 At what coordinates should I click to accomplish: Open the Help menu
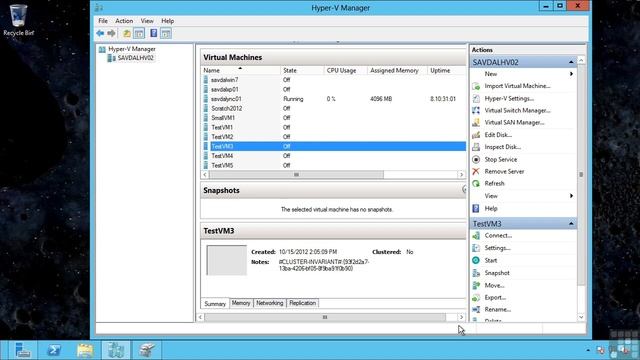(x=167, y=21)
